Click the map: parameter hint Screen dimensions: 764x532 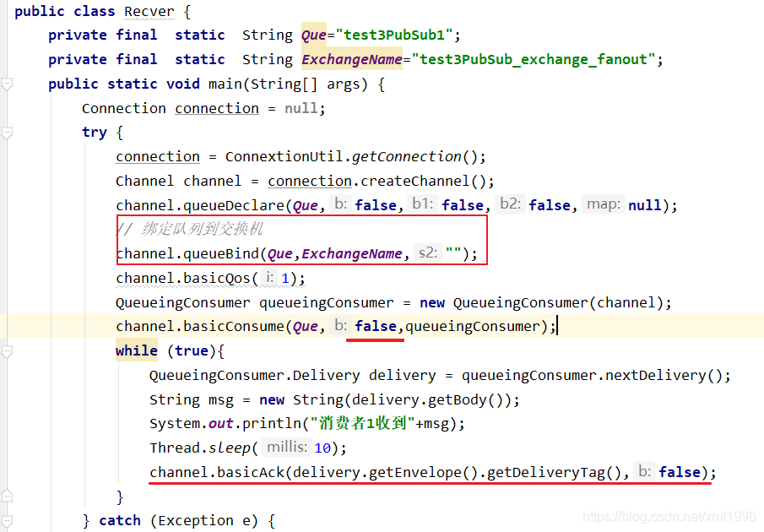pyautogui.click(x=604, y=204)
